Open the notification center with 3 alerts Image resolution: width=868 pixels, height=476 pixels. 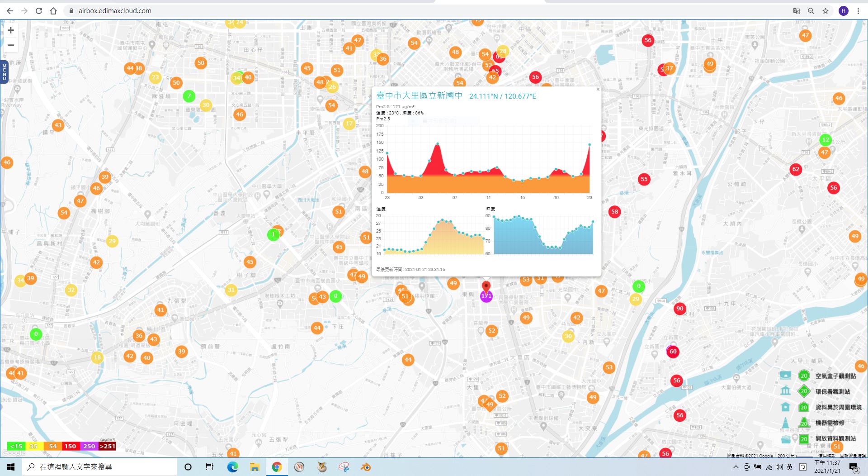[854, 467]
